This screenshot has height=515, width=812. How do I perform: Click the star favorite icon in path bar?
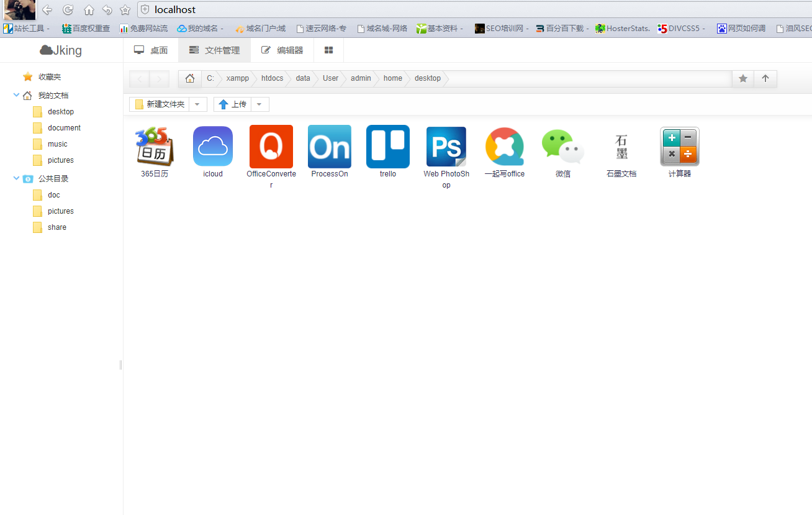coord(743,78)
